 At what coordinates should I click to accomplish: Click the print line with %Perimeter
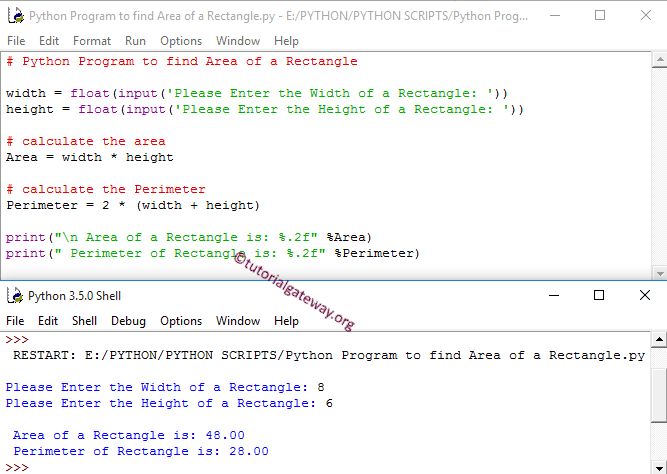[x=213, y=254]
